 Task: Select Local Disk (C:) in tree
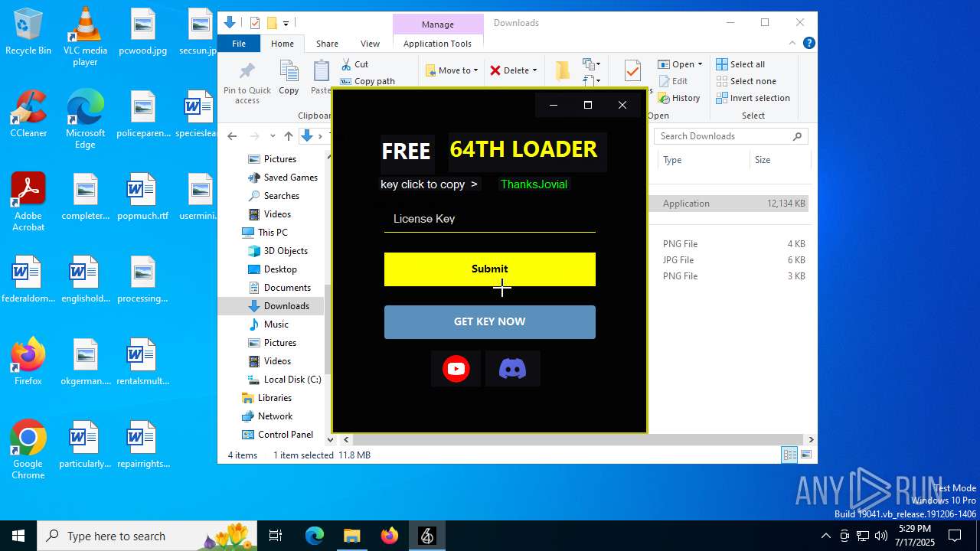(x=292, y=380)
